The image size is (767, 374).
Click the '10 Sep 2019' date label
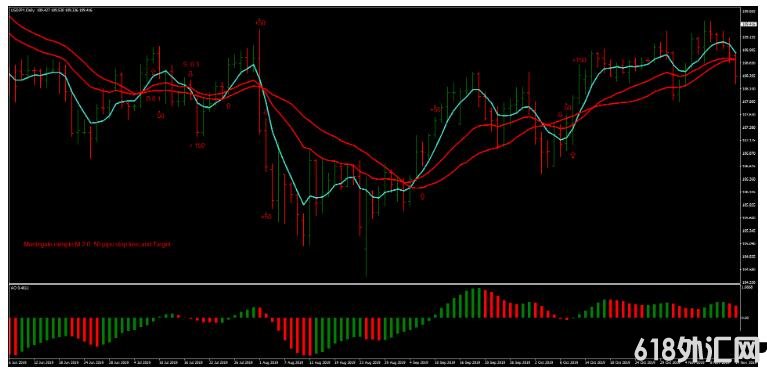click(x=445, y=364)
